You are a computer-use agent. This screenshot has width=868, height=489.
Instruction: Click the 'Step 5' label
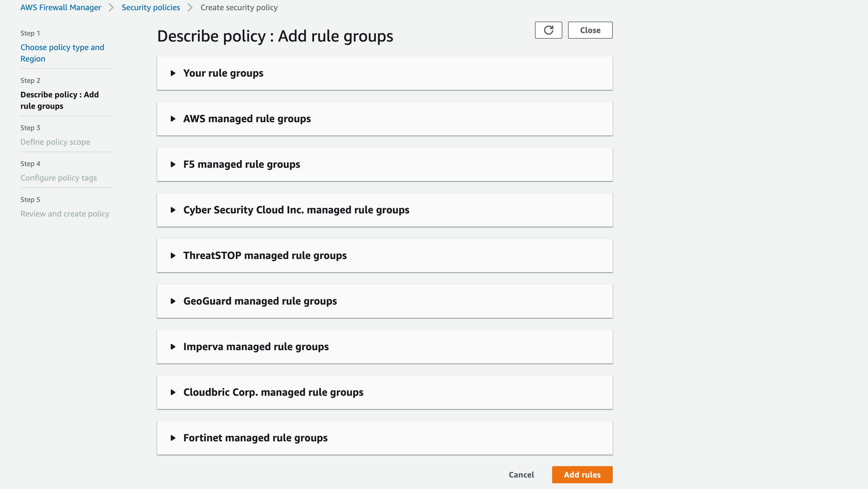[x=30, y=200]
